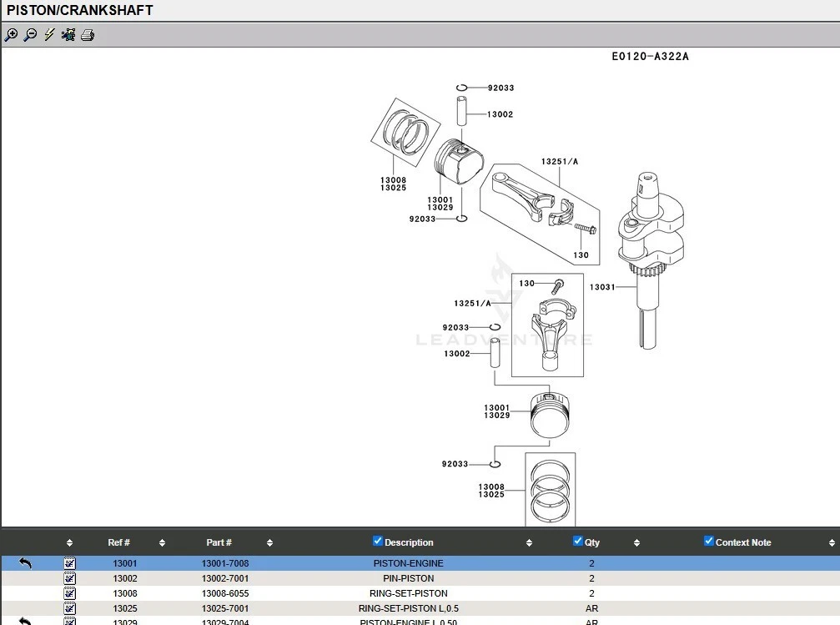840x625 pixels.
Task: Toggle the Qty column checkbox
Action: (578, 542)
